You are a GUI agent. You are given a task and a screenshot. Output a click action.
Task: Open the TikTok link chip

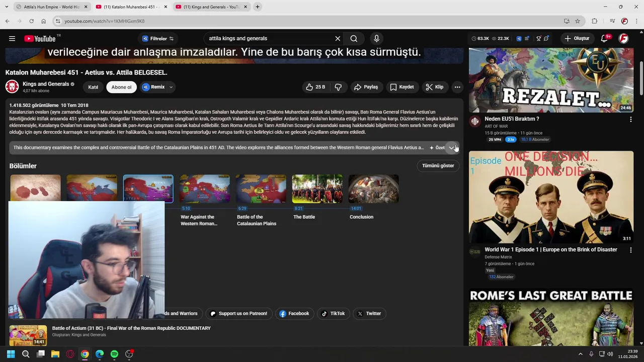click(x=333, y=313)
